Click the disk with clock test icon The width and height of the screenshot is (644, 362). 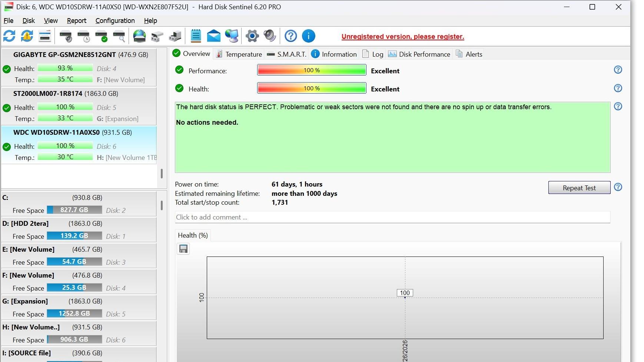pyautogui.click(x=84, y=36)
